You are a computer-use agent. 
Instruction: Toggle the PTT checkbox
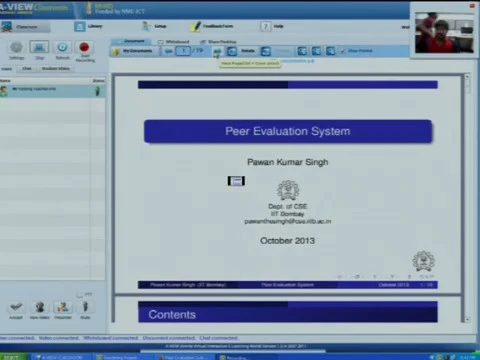point(79,295)
